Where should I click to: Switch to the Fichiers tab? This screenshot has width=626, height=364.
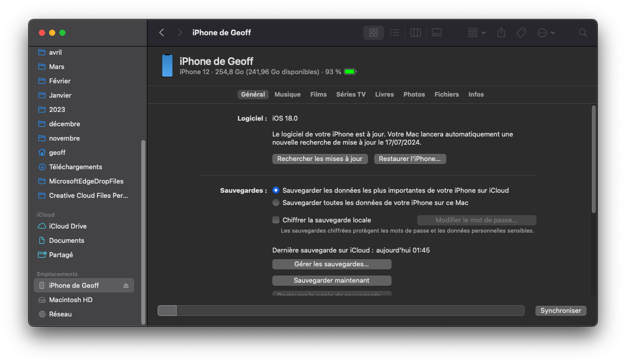447,95
